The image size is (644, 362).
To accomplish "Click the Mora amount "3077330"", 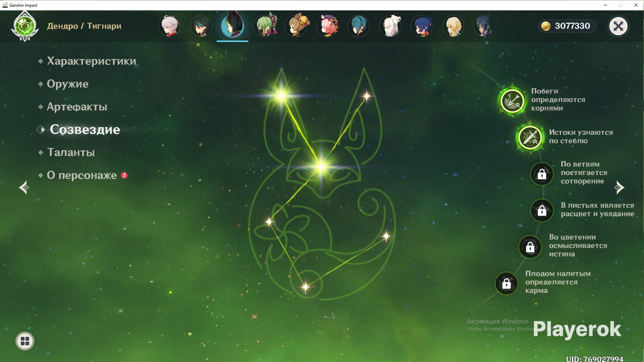I will click(x=572, y=26).
